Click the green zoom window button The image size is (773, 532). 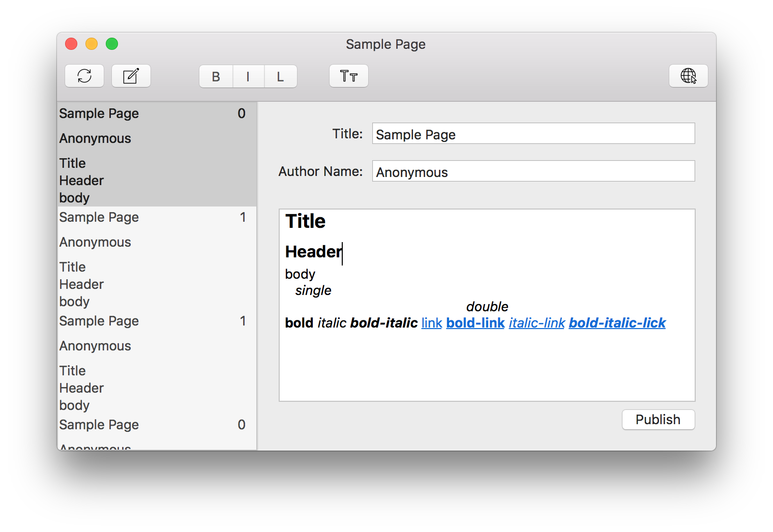(x=112, y=44)
